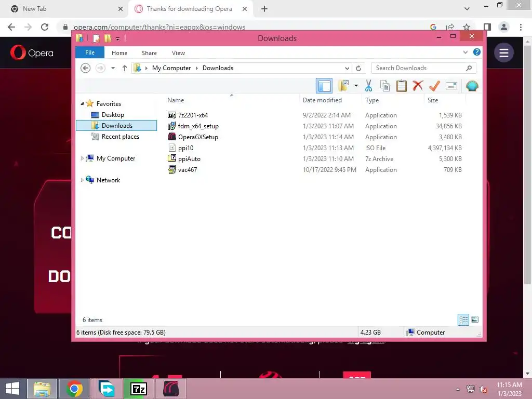
Task: Bookmark this page with the star icon
Action: point(467,27)
